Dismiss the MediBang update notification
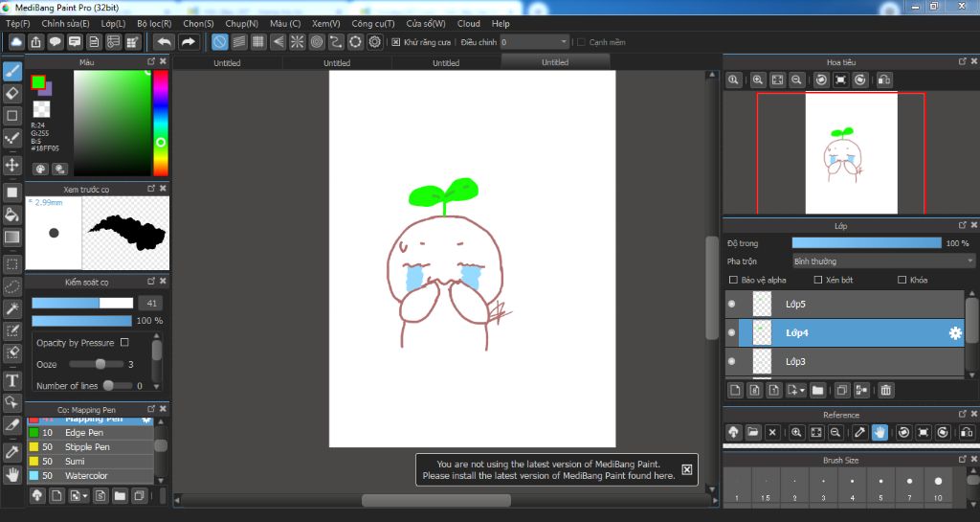The width and height of the screenshot is (980, 522). [686, 469]
